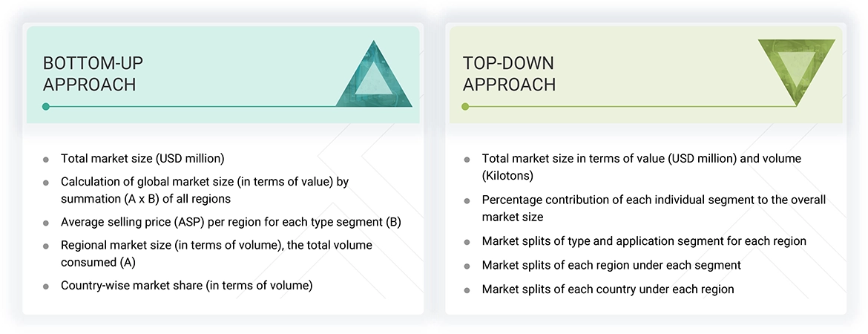868x334 pixels.
Task: Select the Top-Down Approach heading
Action: click(509, 73)
